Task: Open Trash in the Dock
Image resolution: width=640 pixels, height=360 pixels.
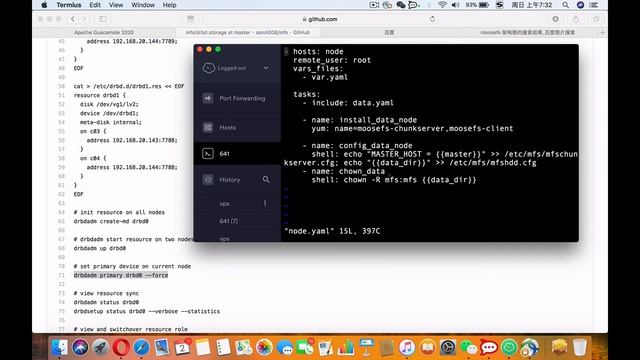Action: (580, 348)
